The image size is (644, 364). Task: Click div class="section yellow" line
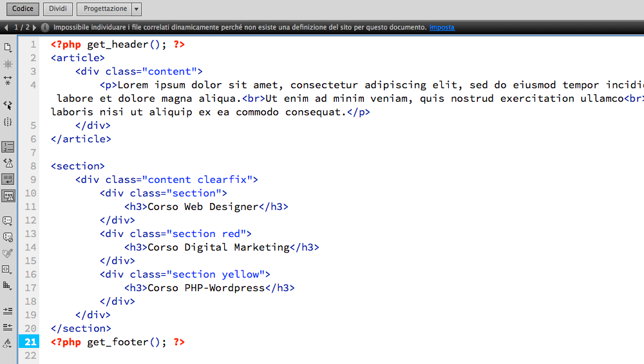tap(185, 274)
